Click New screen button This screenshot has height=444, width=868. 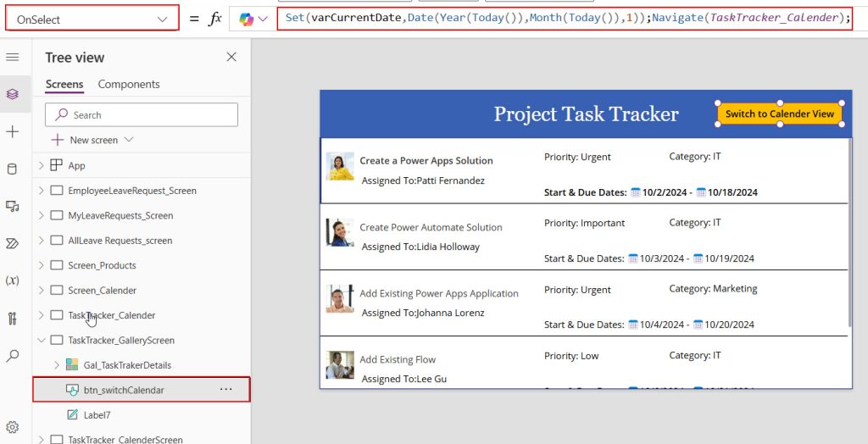click(x=92, y=140)
